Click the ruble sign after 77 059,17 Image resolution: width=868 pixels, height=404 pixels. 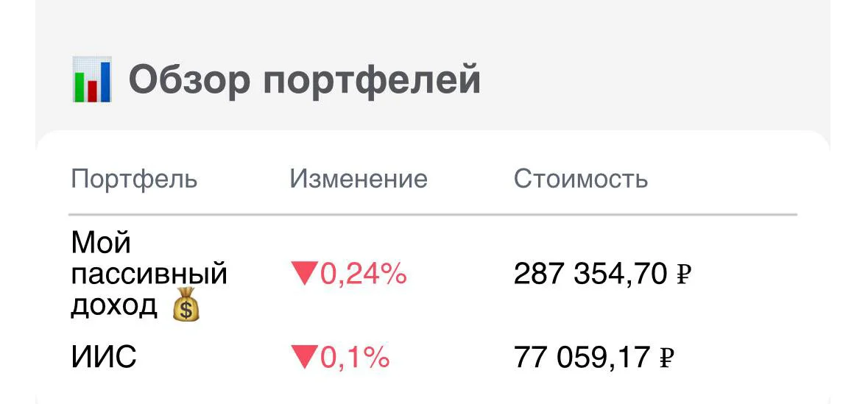(x=667, y=358)
